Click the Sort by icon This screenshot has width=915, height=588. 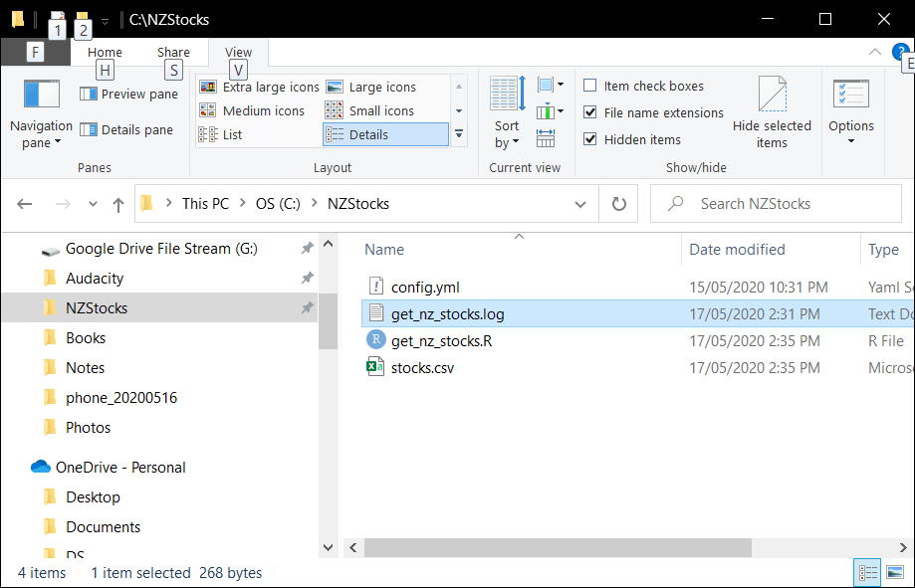507,95
